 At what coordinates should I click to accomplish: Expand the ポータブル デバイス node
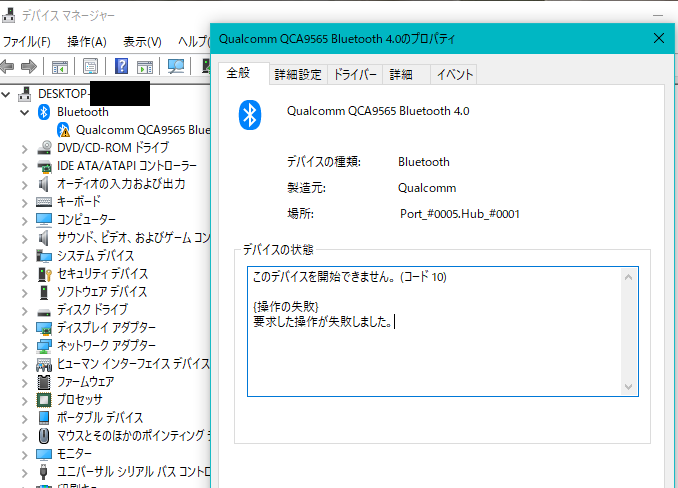(x=25, y=419)
